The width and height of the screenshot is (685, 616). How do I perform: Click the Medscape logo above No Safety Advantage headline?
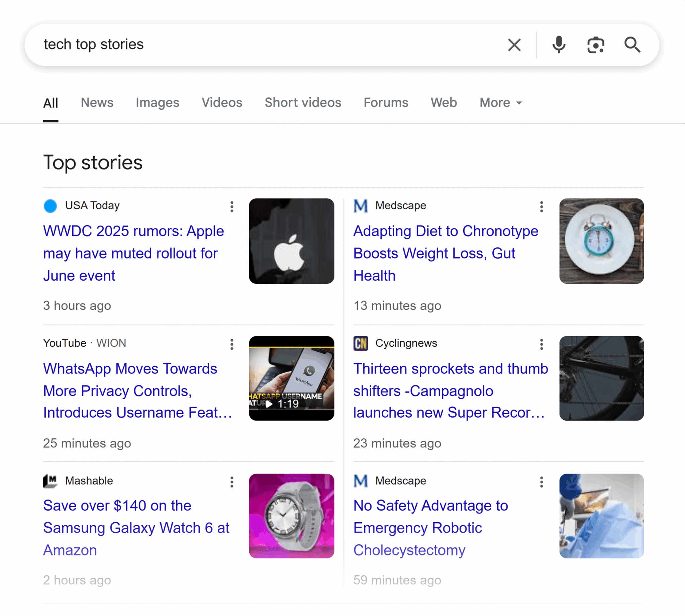click(x=361, y=481)
